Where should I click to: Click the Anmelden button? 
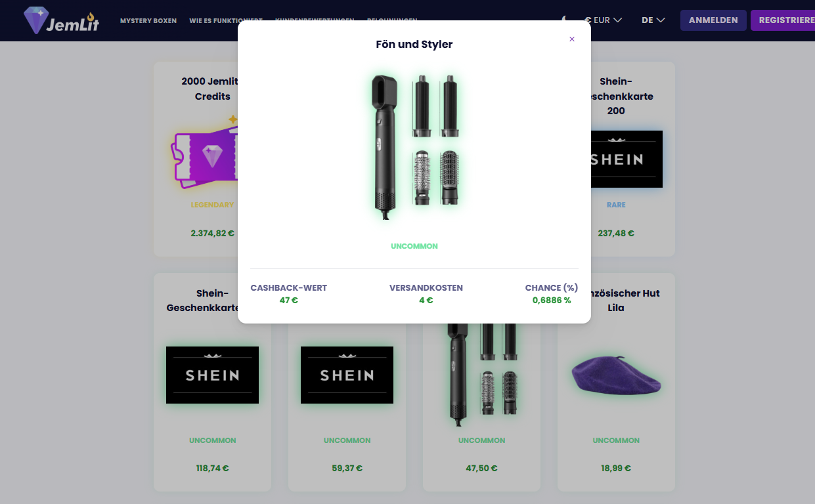pos(713,20)
